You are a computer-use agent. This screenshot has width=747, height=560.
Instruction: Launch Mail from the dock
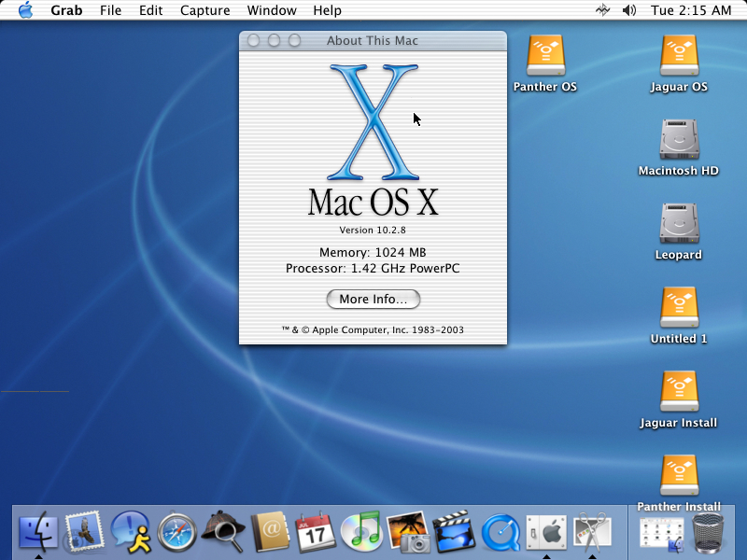click(x=84, y=531)
